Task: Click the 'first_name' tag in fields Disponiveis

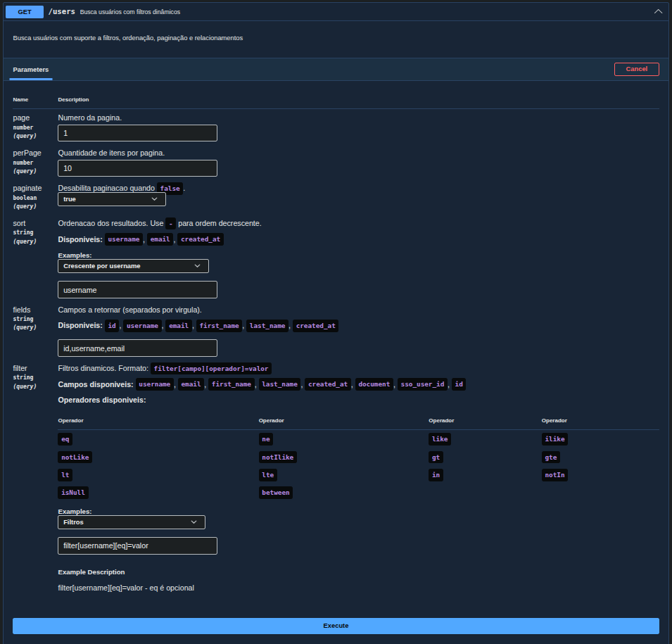Action: 220,326
